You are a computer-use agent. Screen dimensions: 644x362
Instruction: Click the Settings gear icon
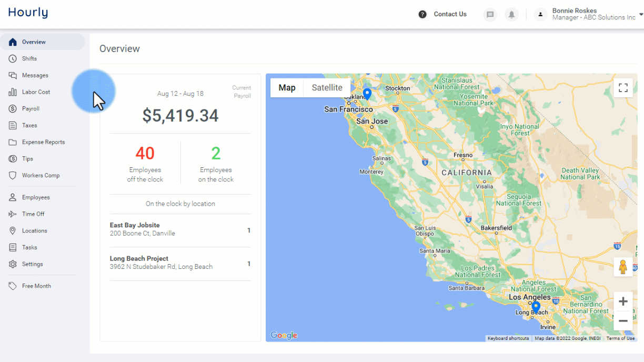point(13,264)
